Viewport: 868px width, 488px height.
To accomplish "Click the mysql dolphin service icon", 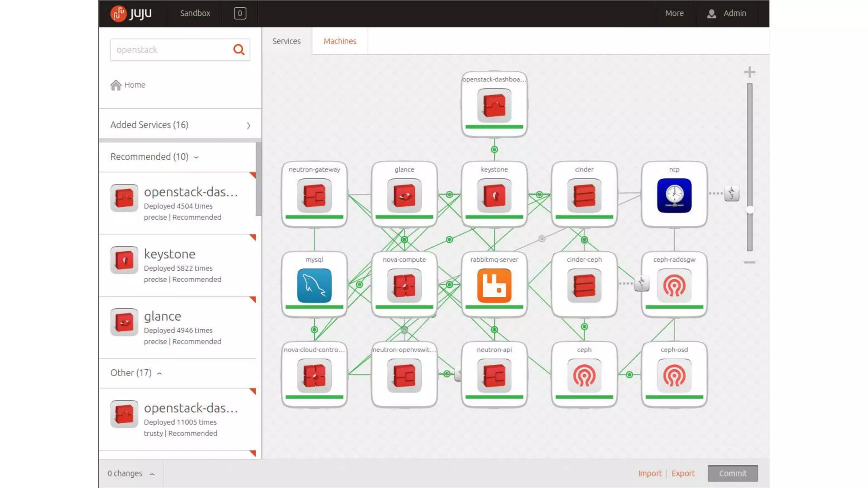I will point(314,286).
